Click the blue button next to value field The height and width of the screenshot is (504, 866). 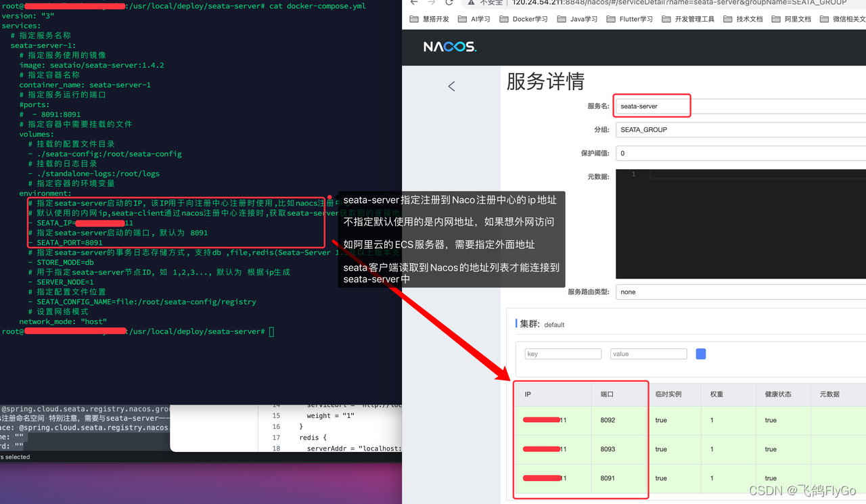point(701,354)
